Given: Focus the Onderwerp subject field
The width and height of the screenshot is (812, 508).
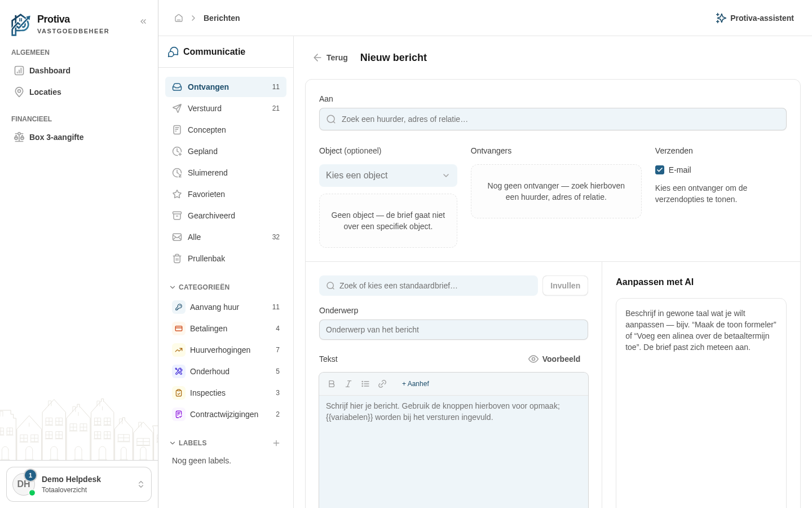Looking at the screenshot, I should pyautogui.click(x=453, y=330).
